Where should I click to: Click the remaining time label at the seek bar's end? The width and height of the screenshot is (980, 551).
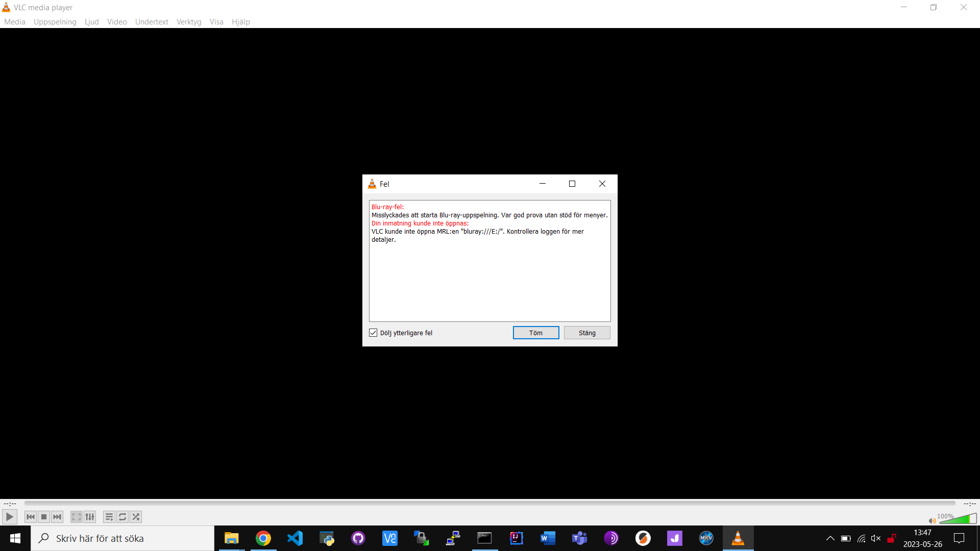coord(970,504)
